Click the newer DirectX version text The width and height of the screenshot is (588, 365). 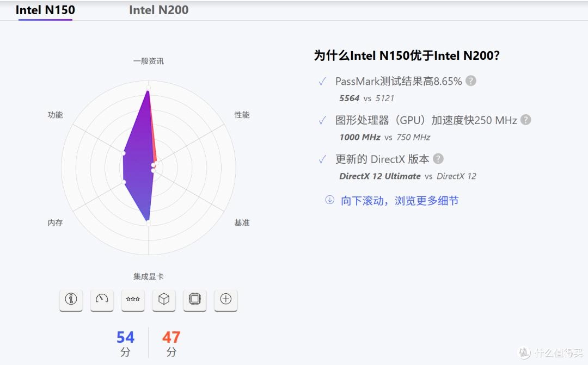pyautogui.click(x=382, y=159)
